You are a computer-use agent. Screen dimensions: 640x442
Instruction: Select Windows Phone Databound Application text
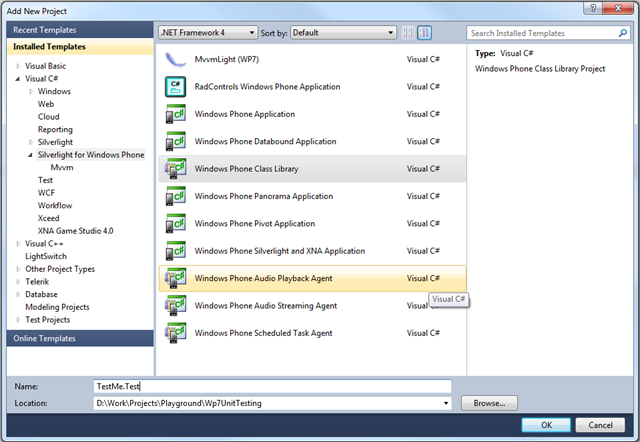click(x=265, y=142)
